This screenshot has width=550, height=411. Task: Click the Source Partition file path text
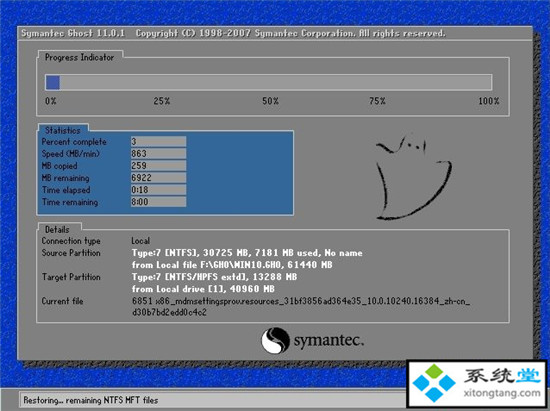(x=232, y=265)
